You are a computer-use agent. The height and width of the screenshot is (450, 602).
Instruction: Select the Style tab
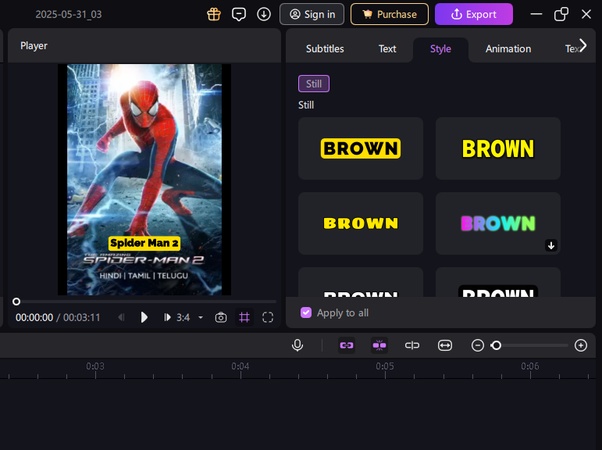click(440, 49)
